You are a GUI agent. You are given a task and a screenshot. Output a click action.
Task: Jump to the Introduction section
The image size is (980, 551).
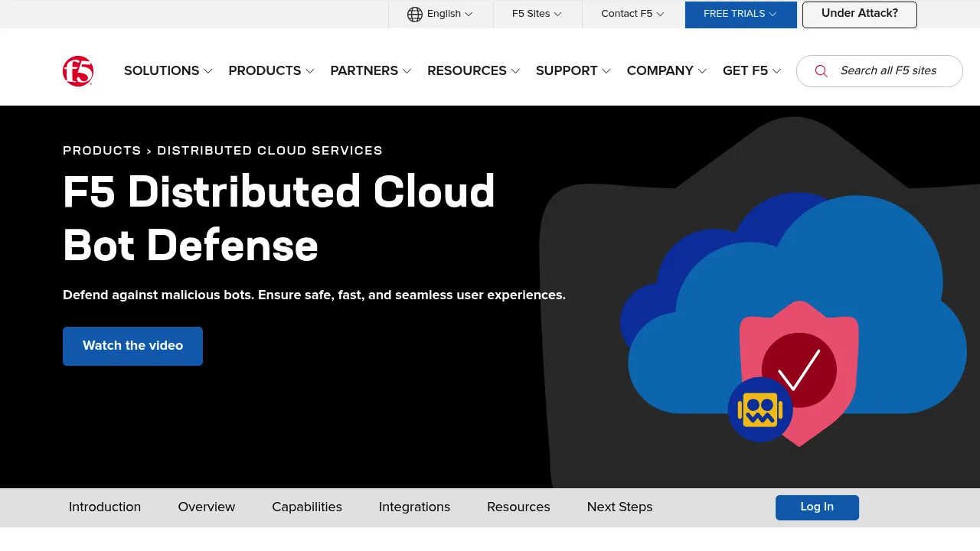coord(105,507)
